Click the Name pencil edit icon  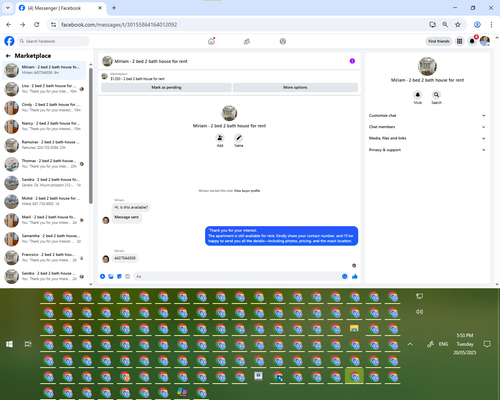click(x=238, y=138)
